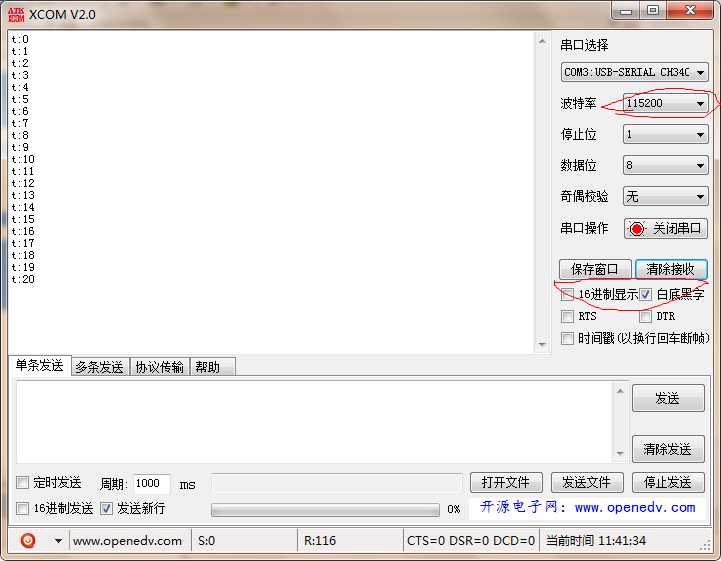Viewport: 721px width, 561px height.
Task: Minimize the XCOM window
Action: [626, 11]
